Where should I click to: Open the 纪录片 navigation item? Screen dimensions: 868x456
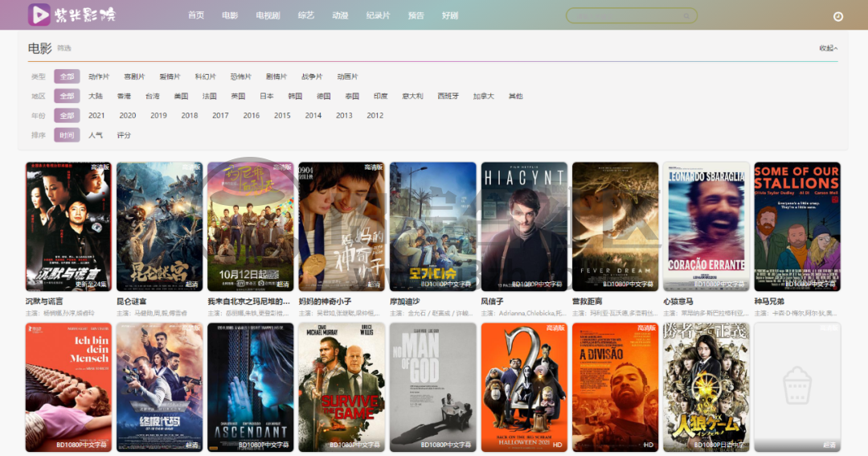pos(378,15)
